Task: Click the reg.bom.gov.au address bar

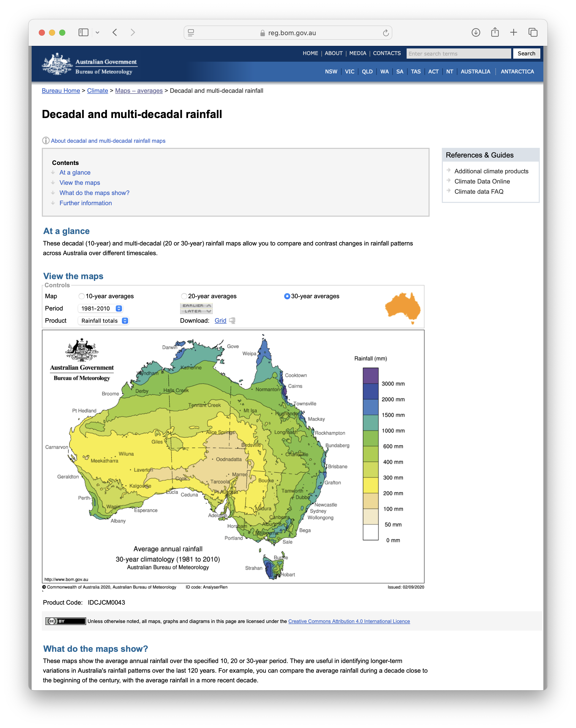Action: pyautogui.click(x=288, y=33)
